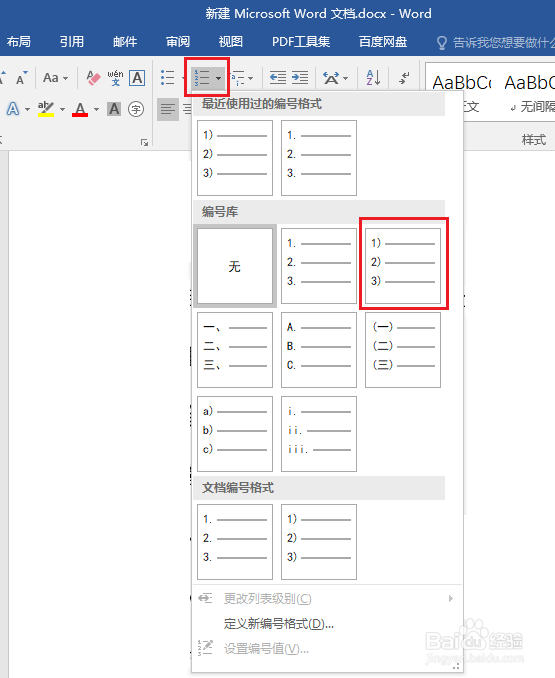Click the Asian layout icon
This screenshot has height=678, width=555.
[x=332, y=78]
